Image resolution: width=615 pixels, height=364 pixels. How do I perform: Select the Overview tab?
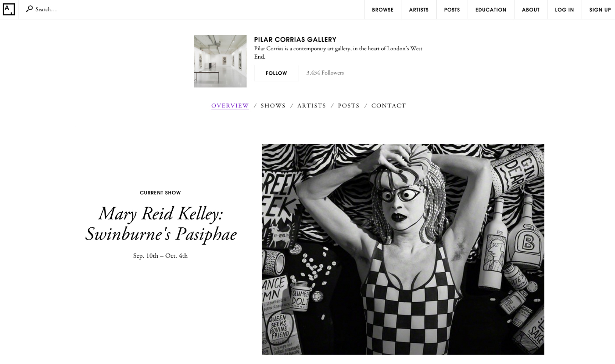point(230,106)
